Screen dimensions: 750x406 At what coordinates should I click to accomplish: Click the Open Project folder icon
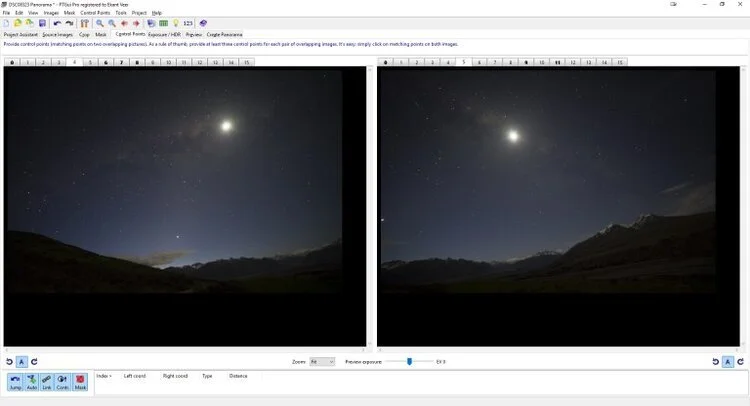click(18, 23)
